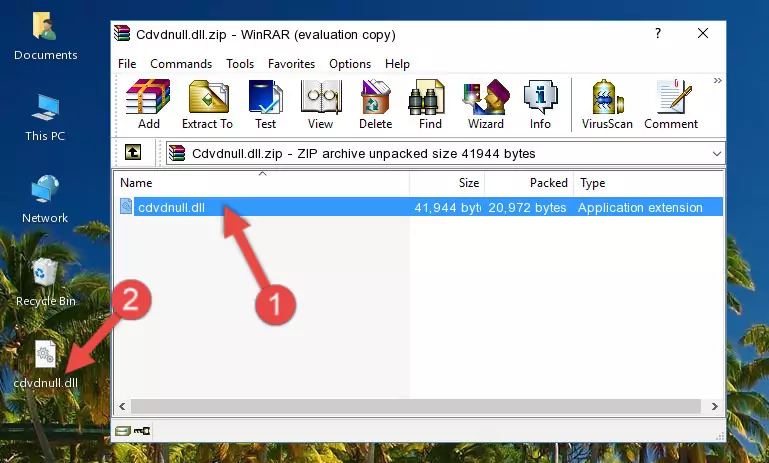Open the File menu

point(127,64)
